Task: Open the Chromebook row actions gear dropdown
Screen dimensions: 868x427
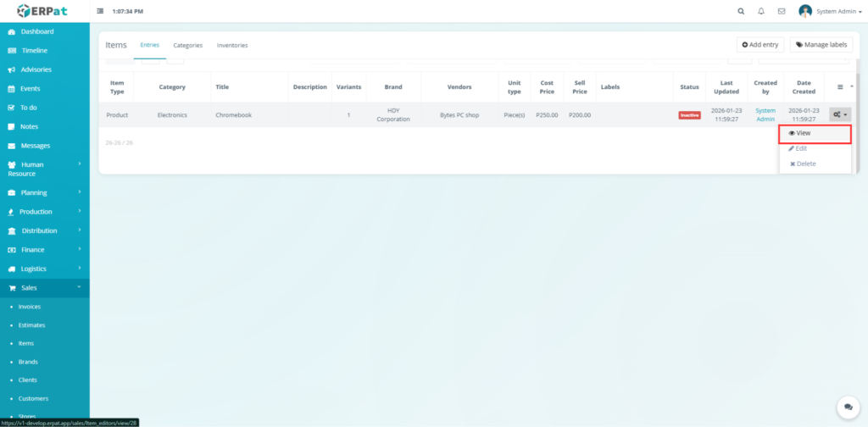Action: pos(839,114)
